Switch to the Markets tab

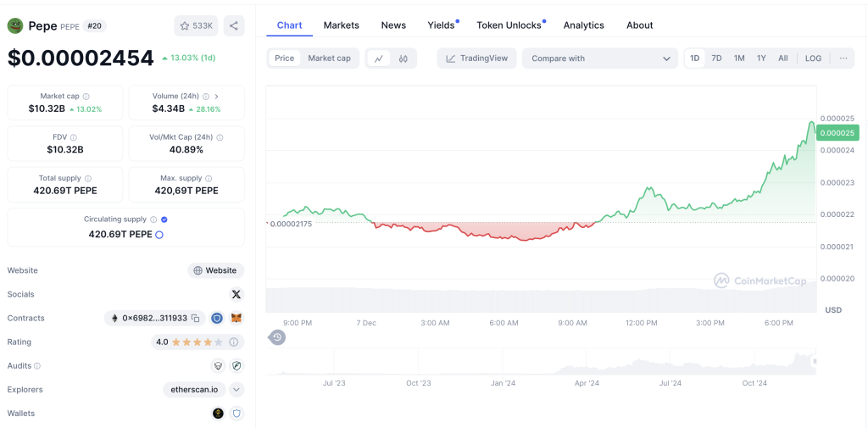(341, 25)
